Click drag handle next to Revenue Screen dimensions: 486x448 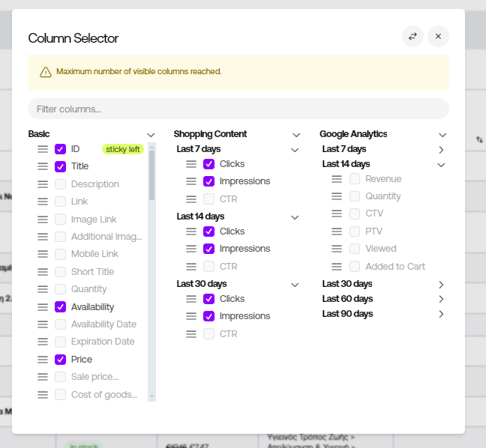click(337, 179)
